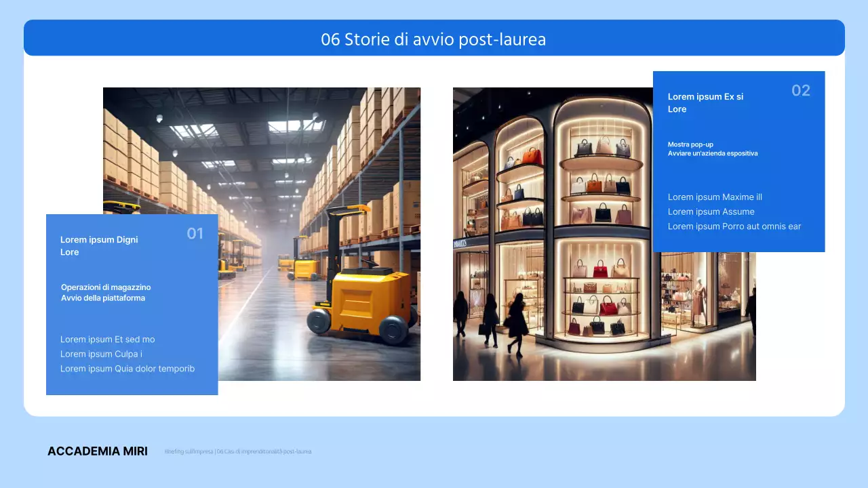Select the 'Lorem ipsum Ex si Lore' heading
The height and width of the screenshot is (488, 868).
tap(705, 103)
